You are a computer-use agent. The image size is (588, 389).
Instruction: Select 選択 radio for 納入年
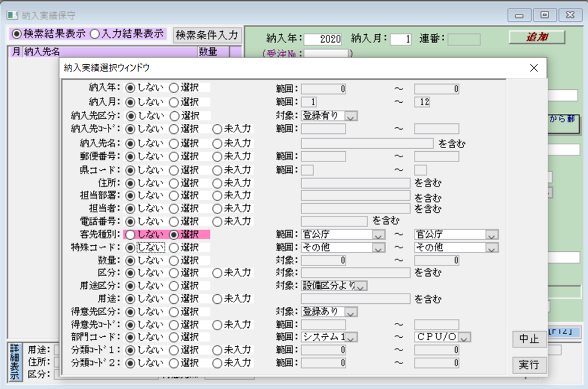tap(174, 88)
